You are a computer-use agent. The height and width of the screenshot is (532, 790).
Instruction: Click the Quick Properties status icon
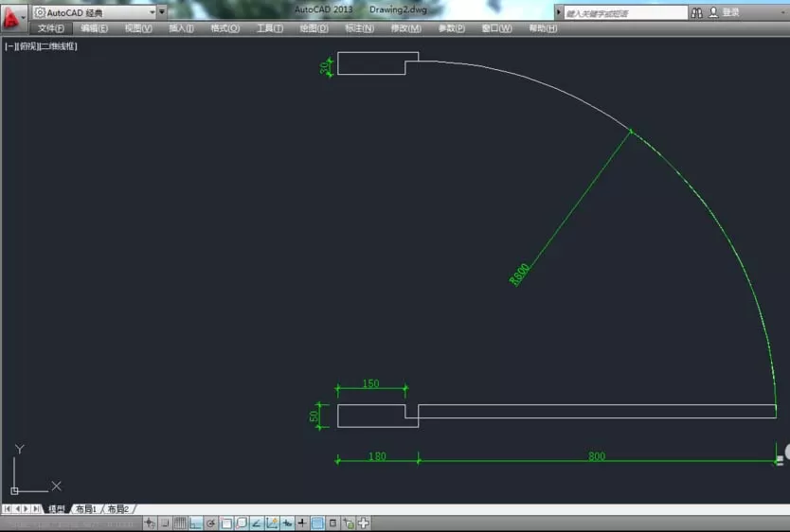(332, 523)
